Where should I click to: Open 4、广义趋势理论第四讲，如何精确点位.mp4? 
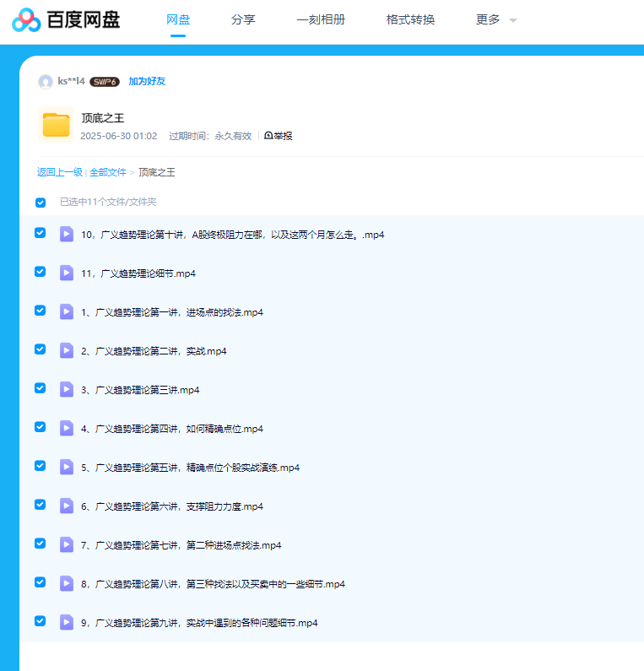pyautogui.click(x=172, y=429)
